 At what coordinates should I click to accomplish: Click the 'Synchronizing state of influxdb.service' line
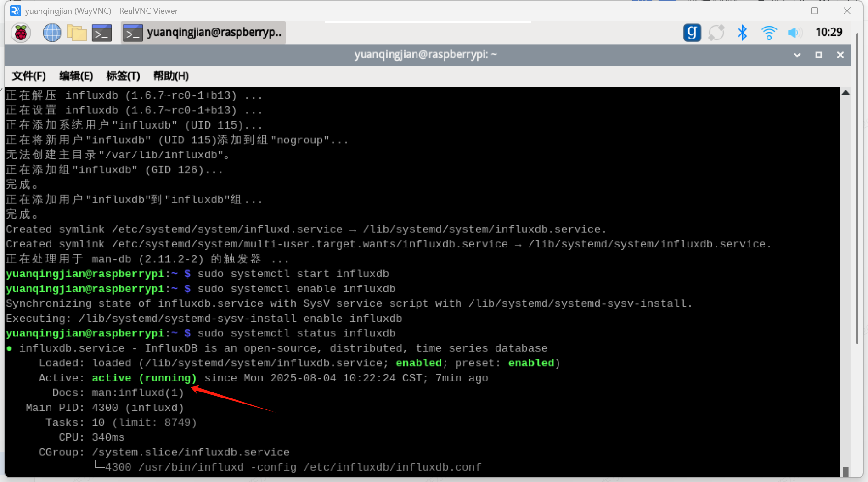pos(349,304)
